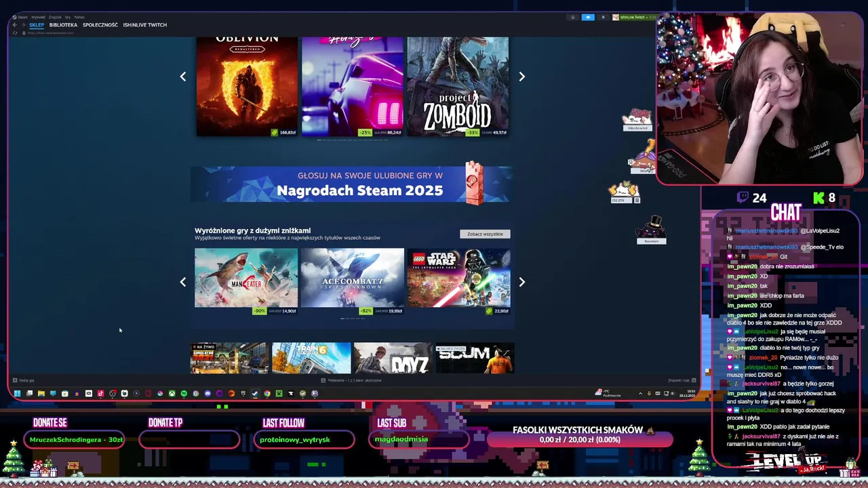This screenshot has height=488, width=868.
Task: Open the LEGO Star Wars Skywalker Saga offer
Action: point(458,281)
